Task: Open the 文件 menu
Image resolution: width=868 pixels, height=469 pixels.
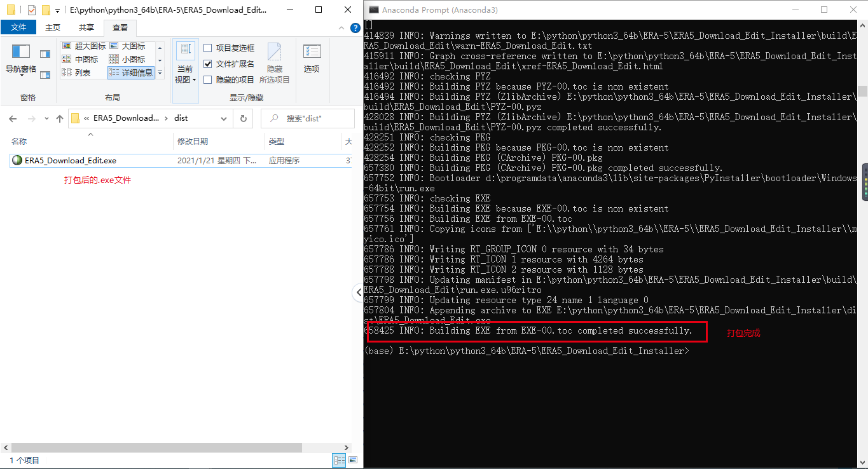Action: tap(19, 27)
